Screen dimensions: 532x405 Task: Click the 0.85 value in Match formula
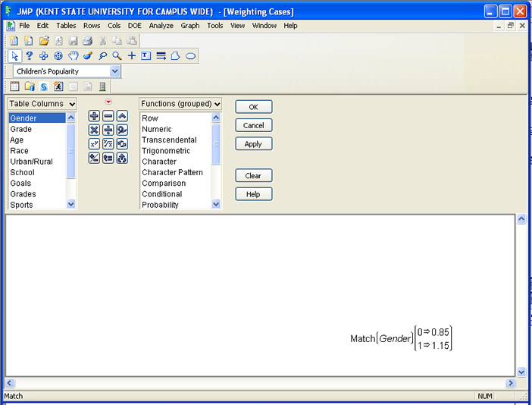click(440, 332)
